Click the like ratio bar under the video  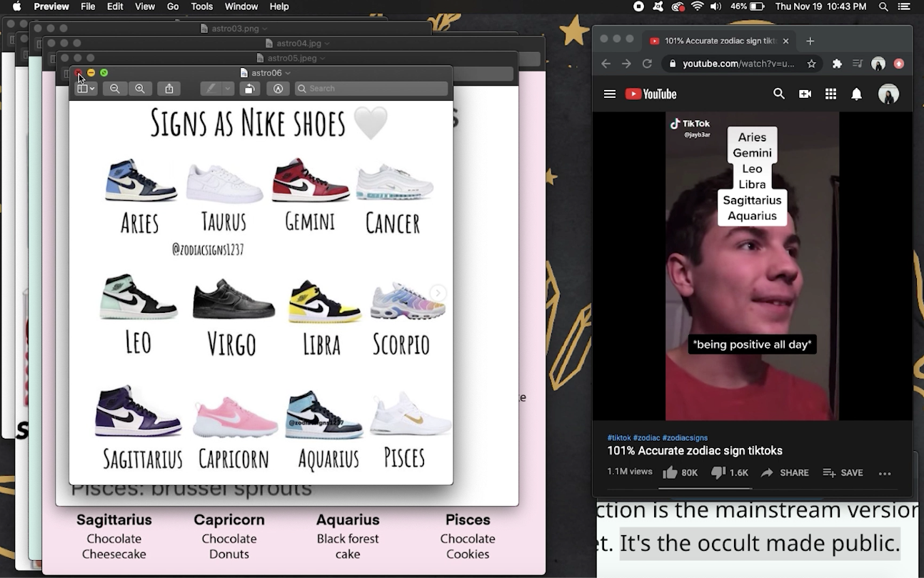click(705, 489)
